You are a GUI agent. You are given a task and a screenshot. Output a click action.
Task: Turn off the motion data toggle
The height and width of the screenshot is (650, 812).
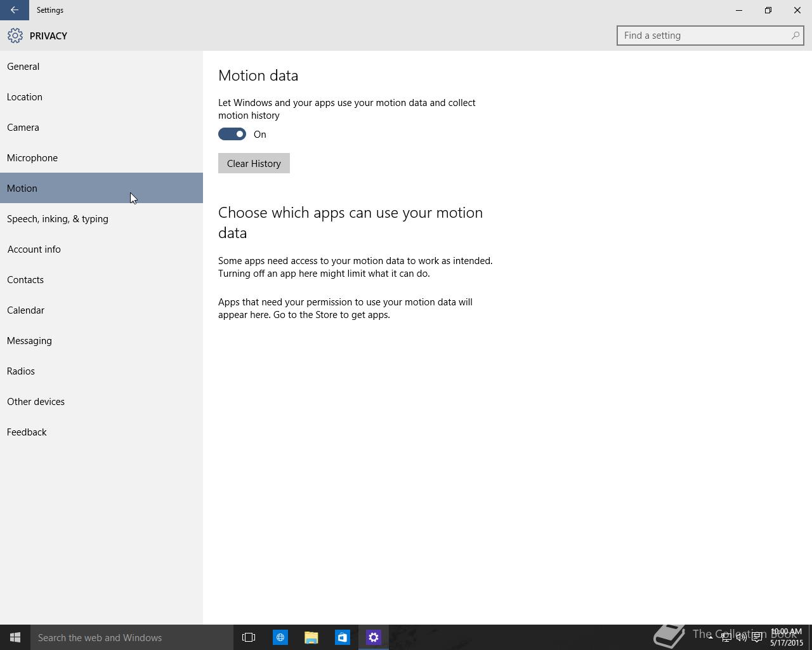point(232,134)
